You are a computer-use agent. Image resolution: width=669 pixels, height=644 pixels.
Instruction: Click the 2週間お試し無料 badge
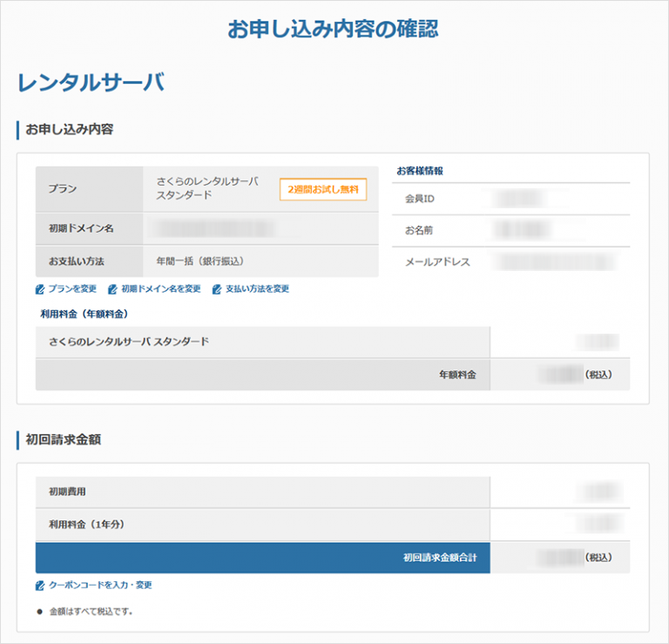[x=323, y=189]
